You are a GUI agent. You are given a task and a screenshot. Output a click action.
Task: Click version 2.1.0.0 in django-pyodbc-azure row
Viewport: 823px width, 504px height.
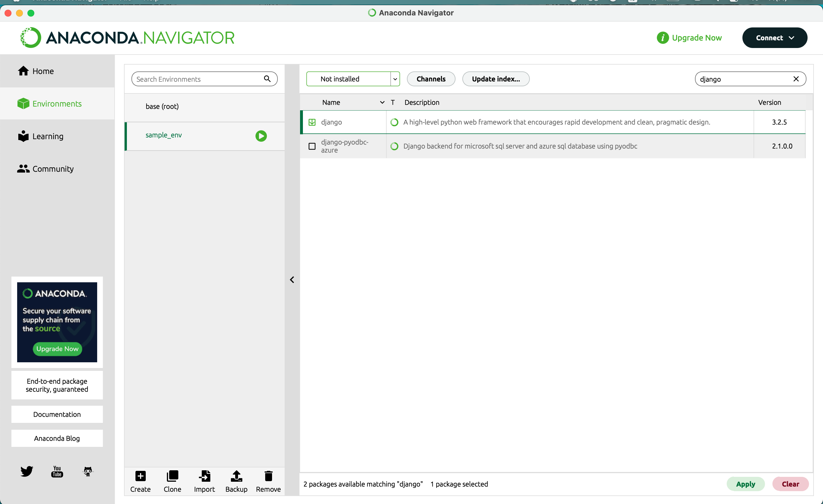pyautogui.click(x=782, y=146)
